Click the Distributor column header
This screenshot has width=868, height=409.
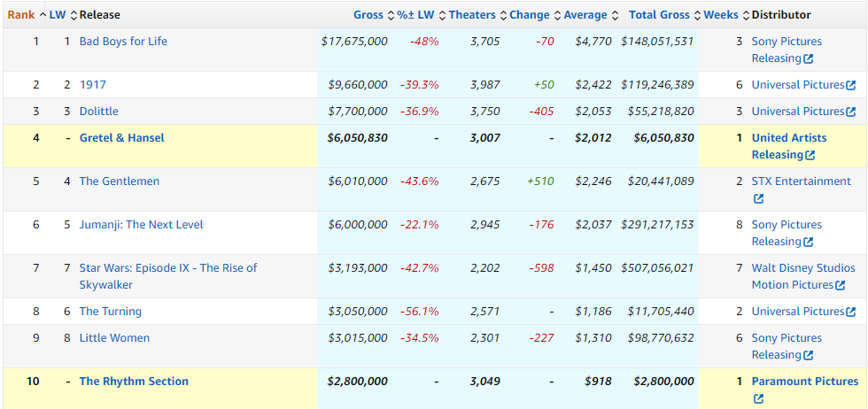pos(781,15)
